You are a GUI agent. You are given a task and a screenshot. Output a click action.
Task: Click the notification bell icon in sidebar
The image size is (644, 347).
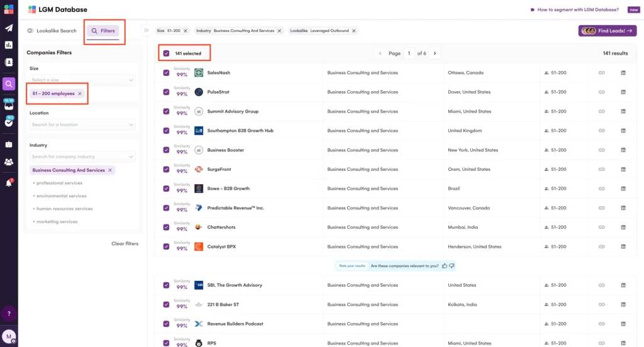point(9,183)
